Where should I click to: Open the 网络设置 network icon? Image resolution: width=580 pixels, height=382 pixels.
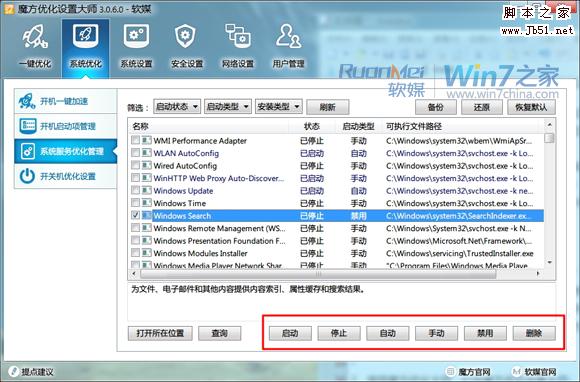pos(238,36)
